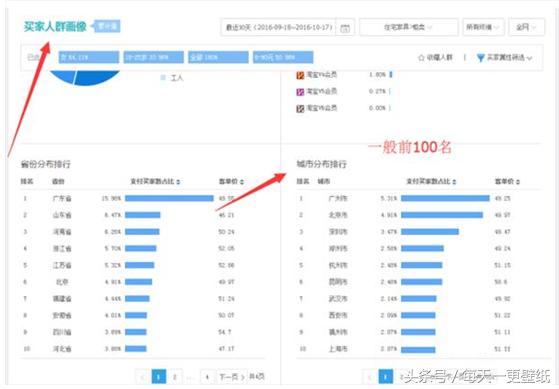Click the 1.80% VIP member percentage value
Viewport: 559px width, 389px height.
point(378,75)
